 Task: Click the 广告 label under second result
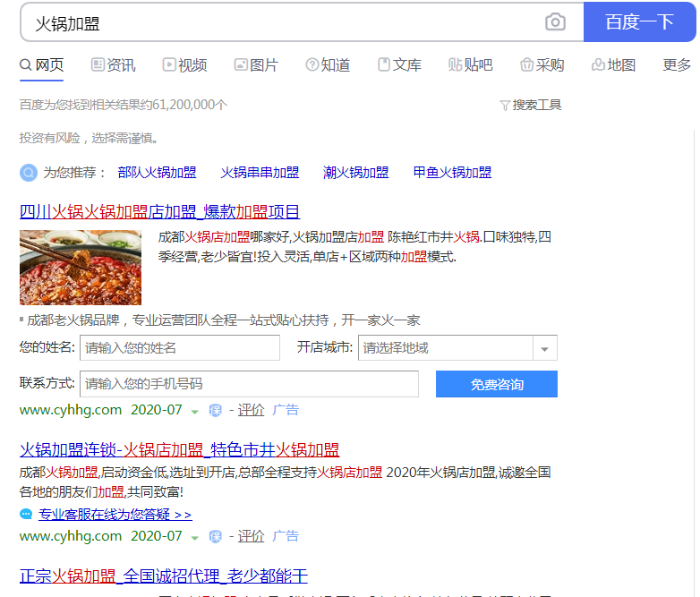point(286,536)
